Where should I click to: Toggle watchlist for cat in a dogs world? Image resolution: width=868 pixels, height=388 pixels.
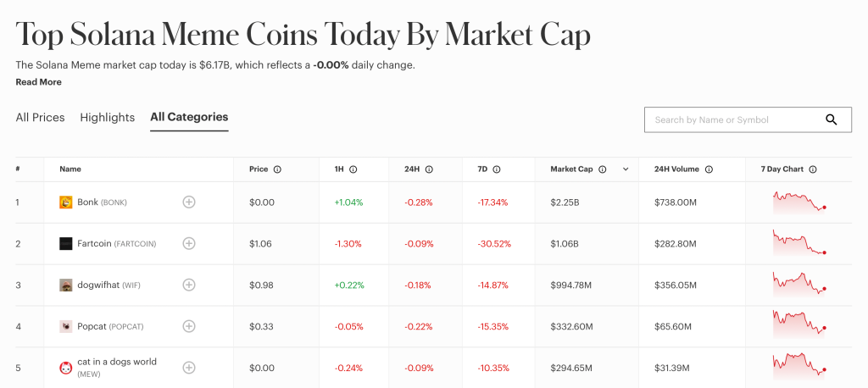tap(189, 368)
